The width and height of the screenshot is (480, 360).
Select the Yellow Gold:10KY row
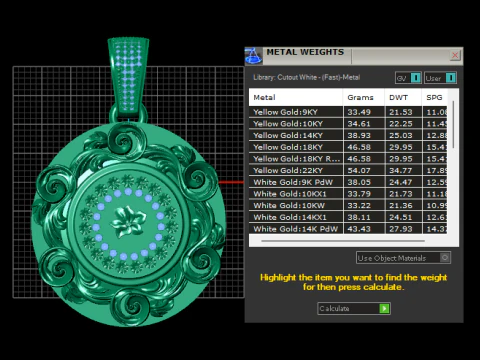click(x=348, y=124)
